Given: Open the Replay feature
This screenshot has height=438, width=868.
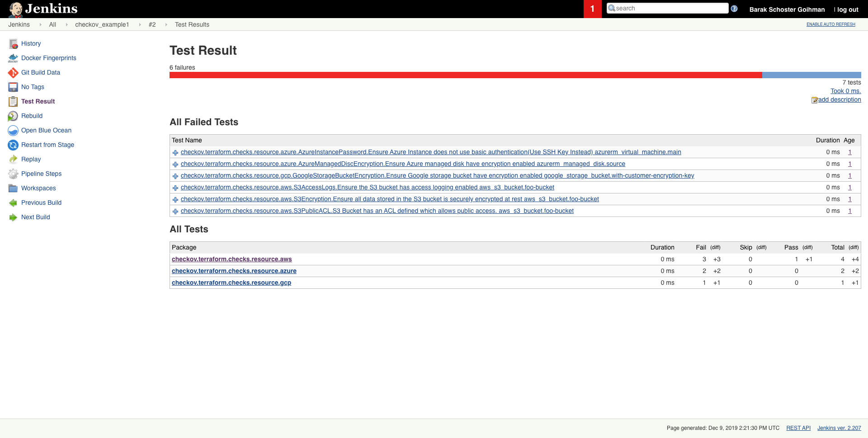Looking at the screenshot, I should (31, 159).
